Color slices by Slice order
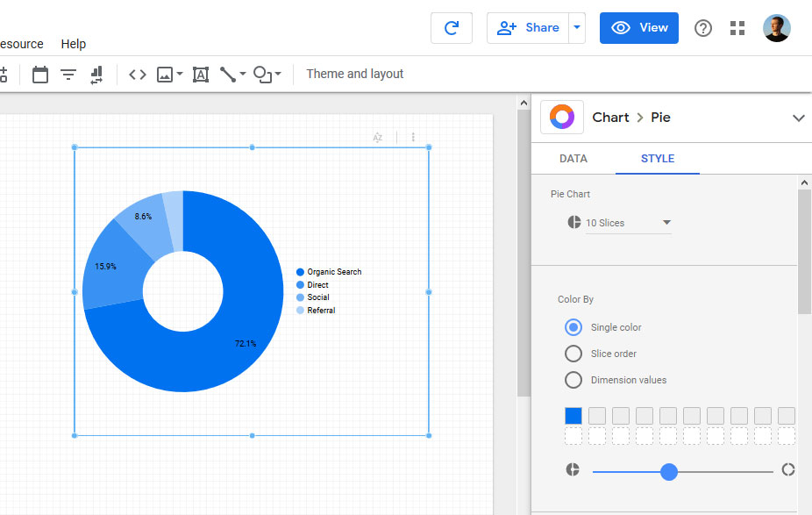812x515 pixels. pyautogui.click(x=573, y=354)
